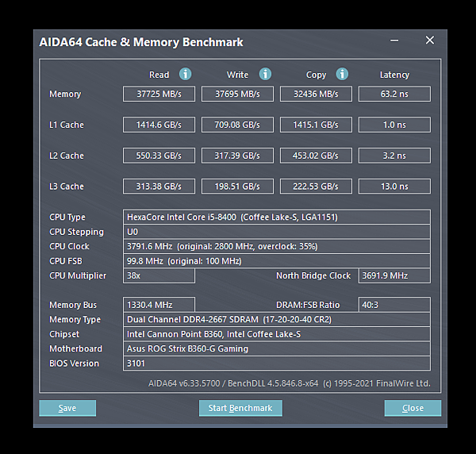Close the window with the X icon

click(430, 40)
